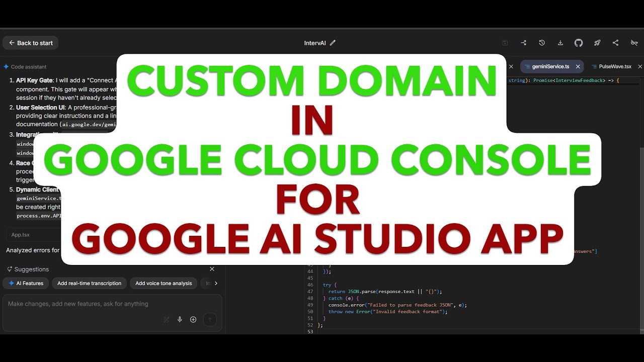Choose Add voice tone analysis suggestion

click(164, 283)
